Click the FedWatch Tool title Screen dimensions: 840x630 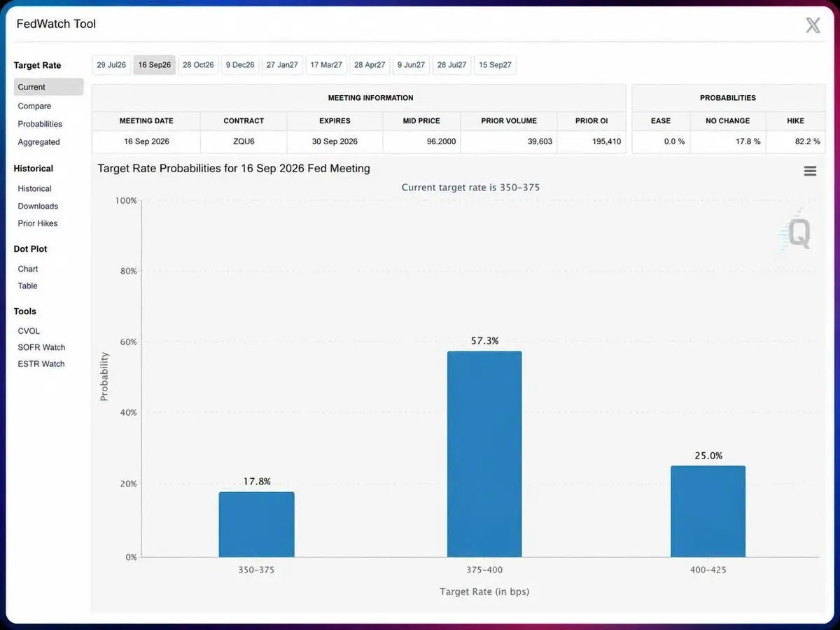pos(56,24)
